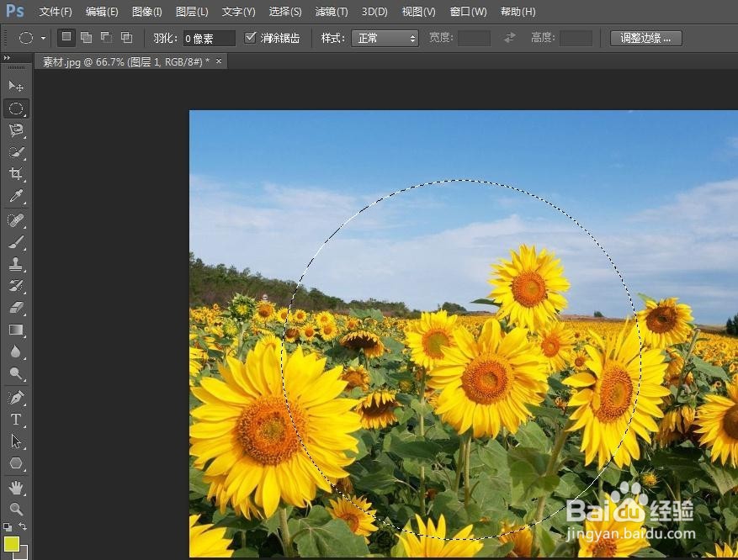Click the 高度 height input field
Viewport: 738px width, 560px height.
point(576,38)
